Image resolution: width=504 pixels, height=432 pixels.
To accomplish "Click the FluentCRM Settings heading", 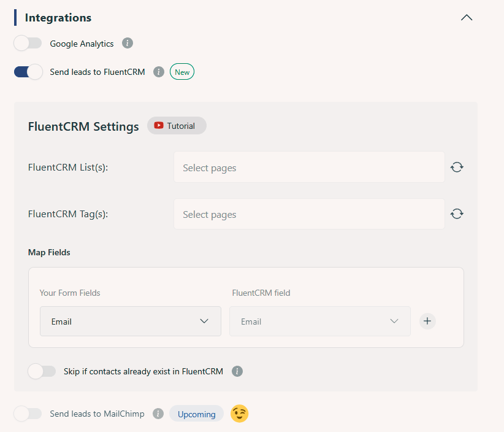I will (x=83, y=126).
